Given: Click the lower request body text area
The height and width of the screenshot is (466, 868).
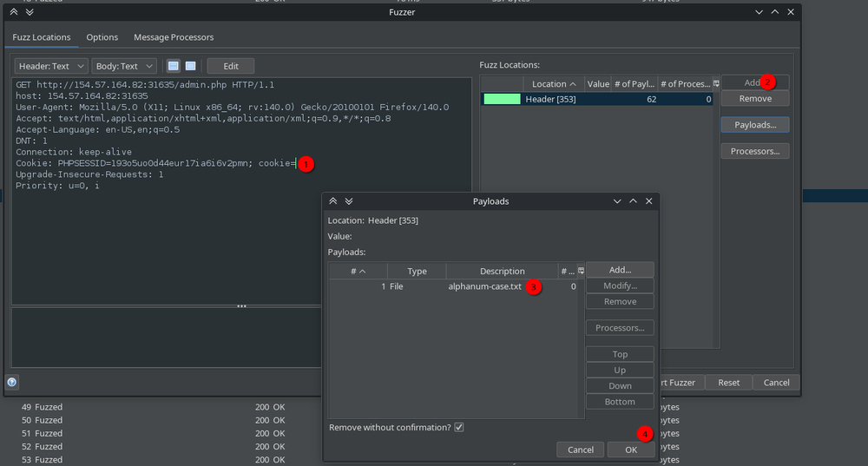Looking at the screenshot, I should coord(166,337).
